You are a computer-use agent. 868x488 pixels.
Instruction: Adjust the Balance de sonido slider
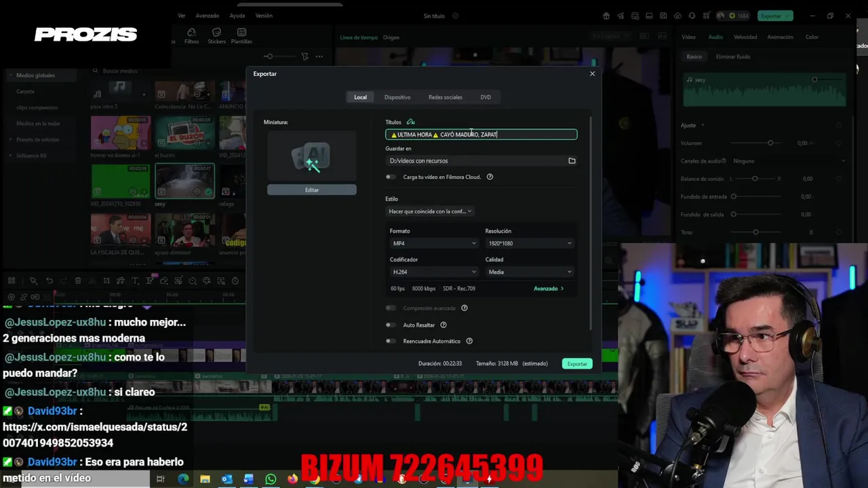click(755, 179)
